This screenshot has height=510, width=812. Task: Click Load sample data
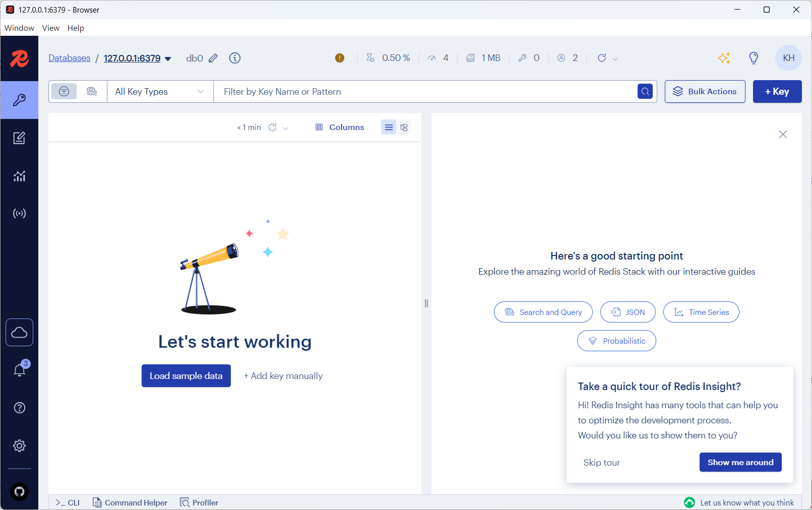click(x=186, y=375)
